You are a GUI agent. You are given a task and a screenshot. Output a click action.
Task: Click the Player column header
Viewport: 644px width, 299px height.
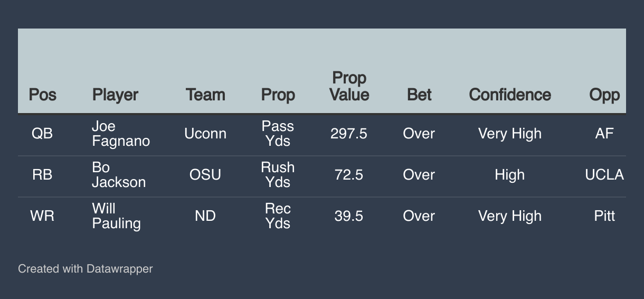coord(115,95)
